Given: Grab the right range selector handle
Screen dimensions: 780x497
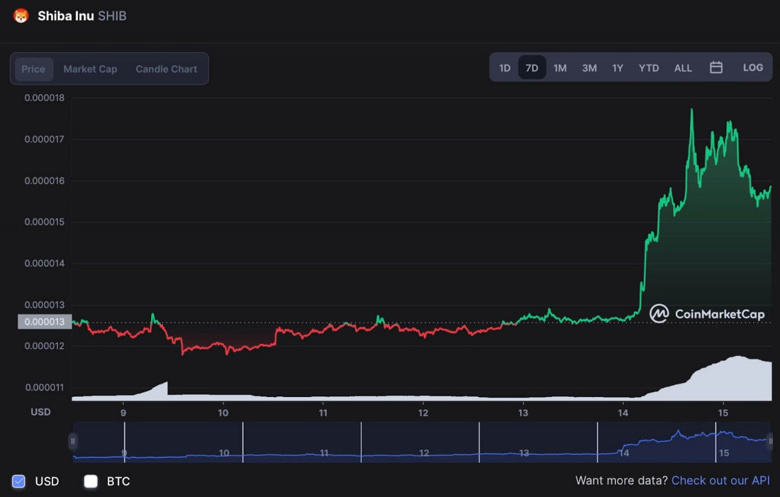Looking at the screenshot, I should tap(770, 441).
